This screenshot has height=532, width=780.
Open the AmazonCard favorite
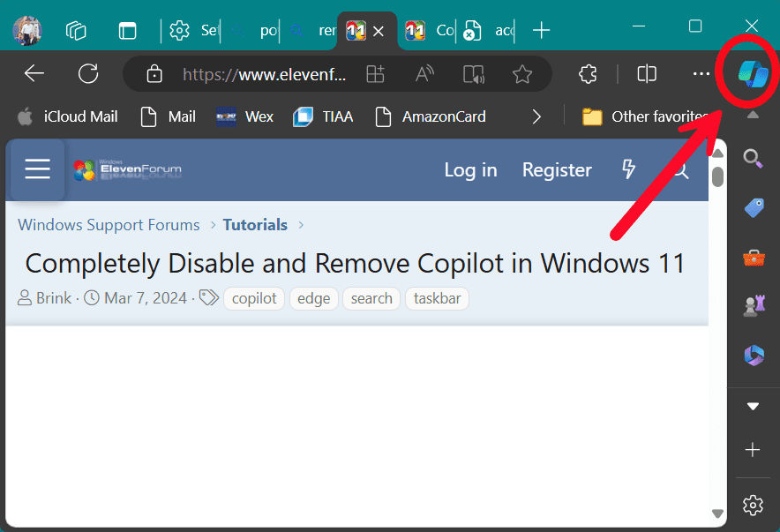point(431,116)
